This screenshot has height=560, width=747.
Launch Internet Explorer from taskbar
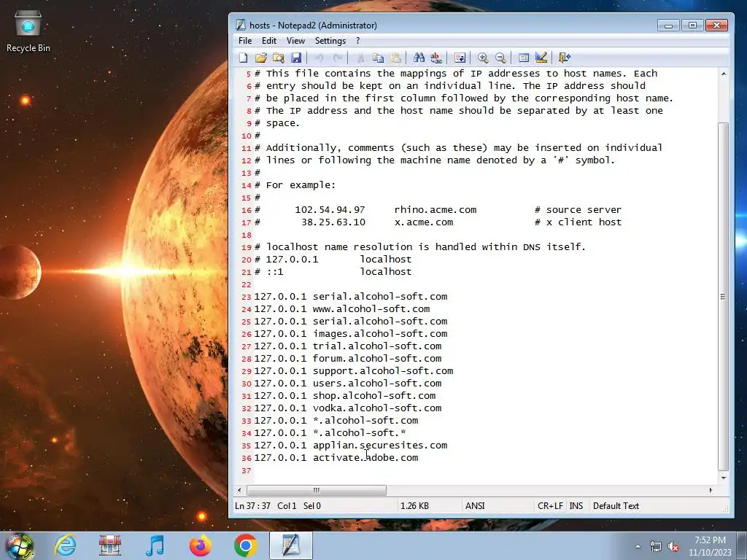coord(65,545)
